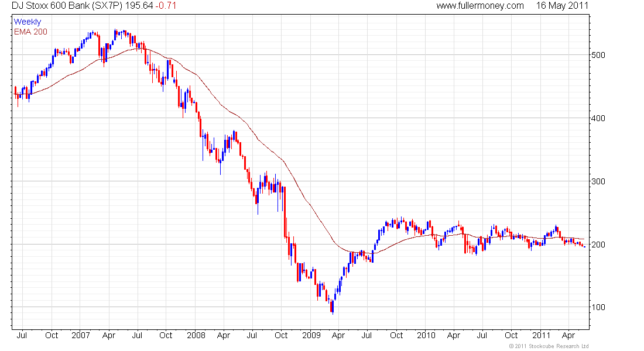Click the 2011 year label on time axis
The width and height of the screenshot is (644, 351).
[541, 335]
